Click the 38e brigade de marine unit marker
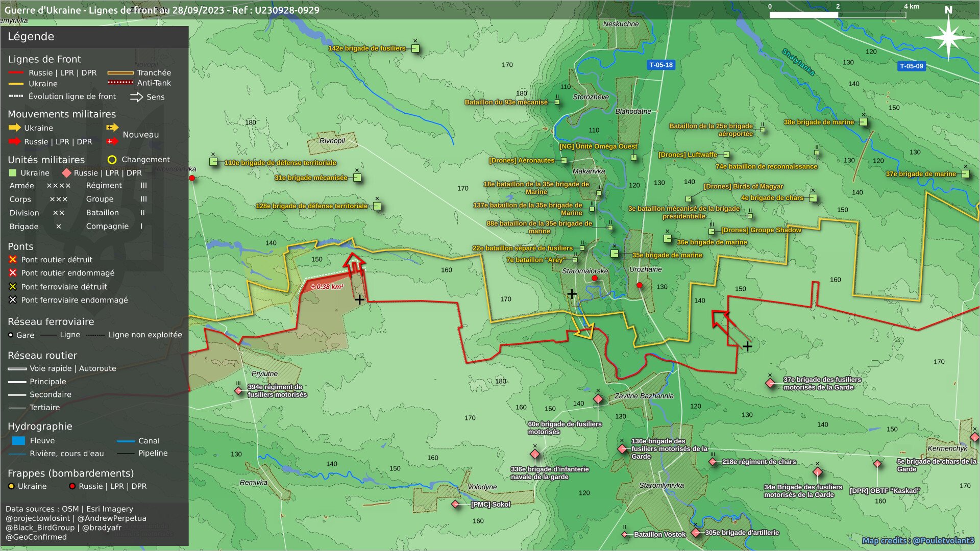The width and height of the screenshot is (980, 551). point(864,122)
